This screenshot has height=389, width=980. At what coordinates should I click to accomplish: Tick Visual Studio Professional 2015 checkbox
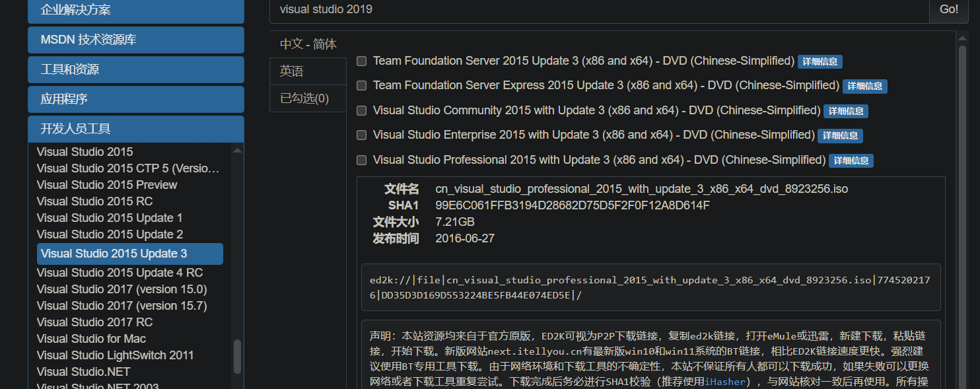point(361,160)
